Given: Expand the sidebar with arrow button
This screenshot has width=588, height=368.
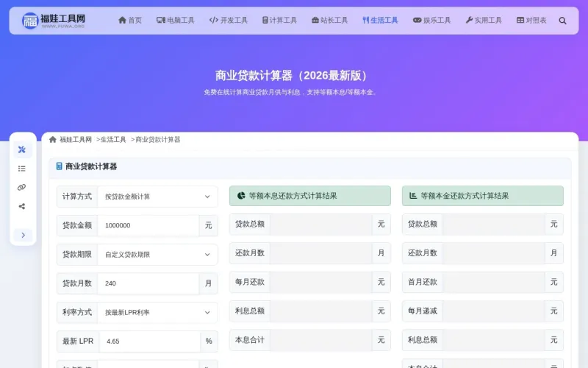Looking at the screenshot, I should 23,235.
